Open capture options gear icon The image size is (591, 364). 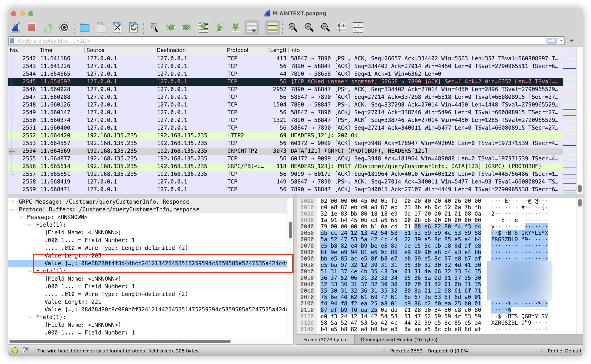[64, 27]
